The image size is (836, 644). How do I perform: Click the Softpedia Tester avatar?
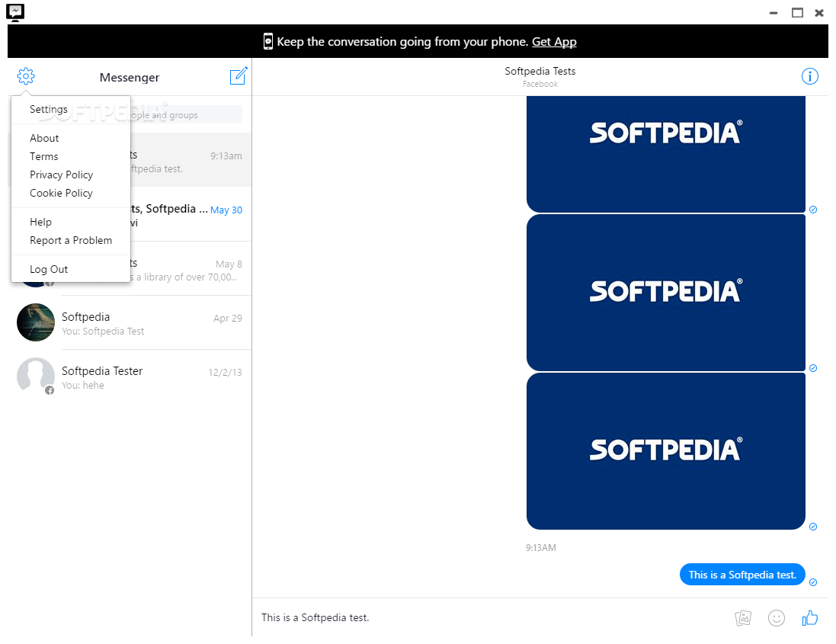pyautogui.click(x=36, y=376)
